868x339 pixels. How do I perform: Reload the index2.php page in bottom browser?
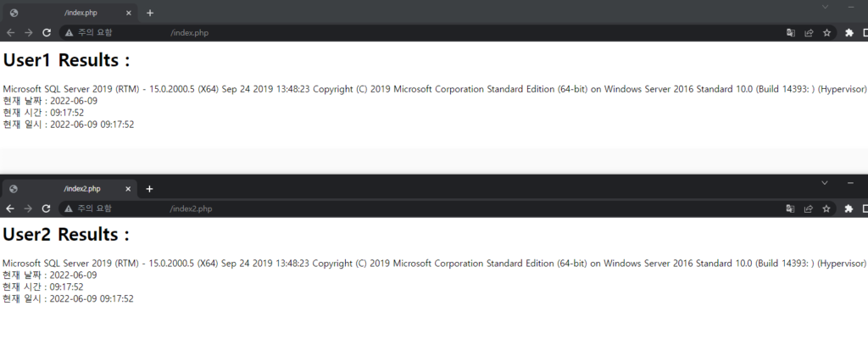coord(47,208)
